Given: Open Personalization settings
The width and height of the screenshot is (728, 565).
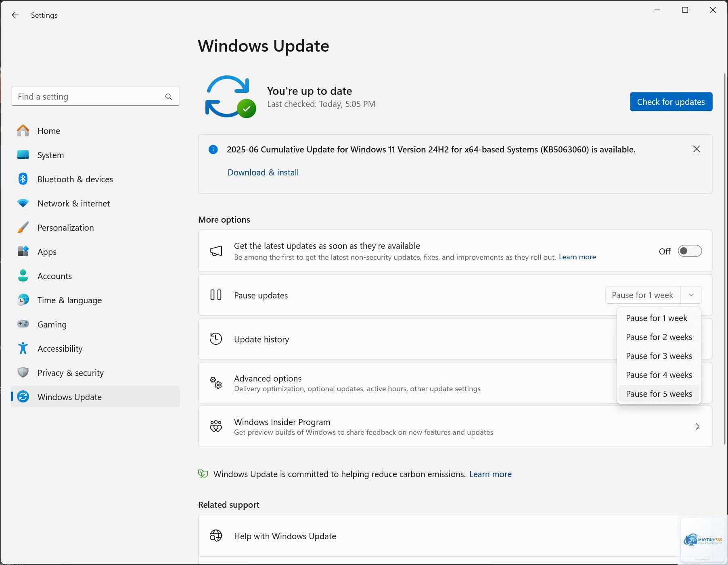Looking at the screenshot, I should point(95,227).
